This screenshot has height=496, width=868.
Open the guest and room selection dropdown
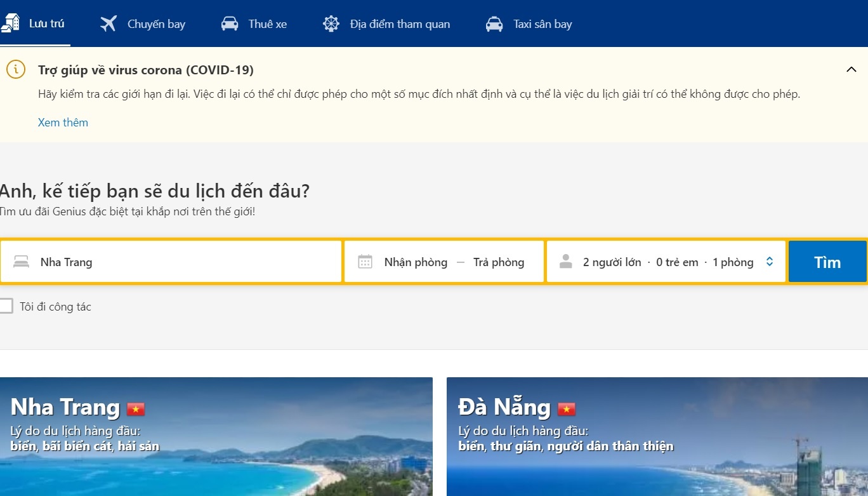(666, 261)
